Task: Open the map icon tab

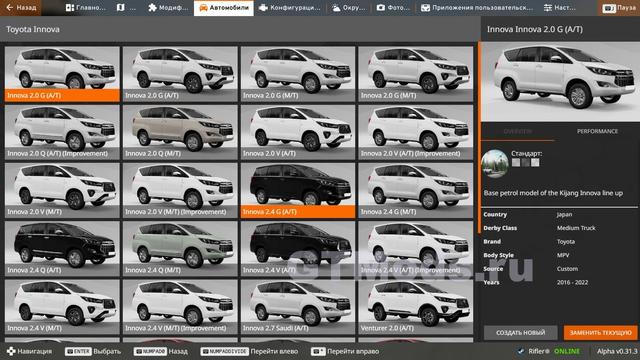Action: click(x=126, y=8)
